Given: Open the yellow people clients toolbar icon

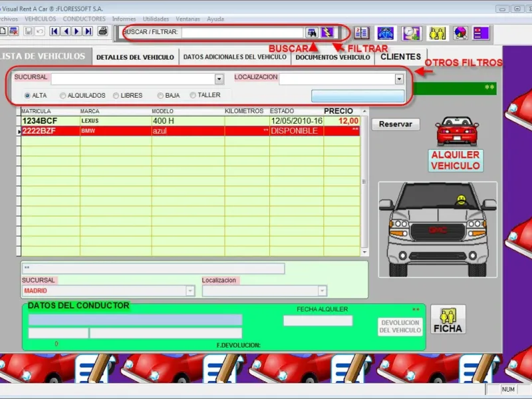Looking at the screenshot, I should (438, 33).
